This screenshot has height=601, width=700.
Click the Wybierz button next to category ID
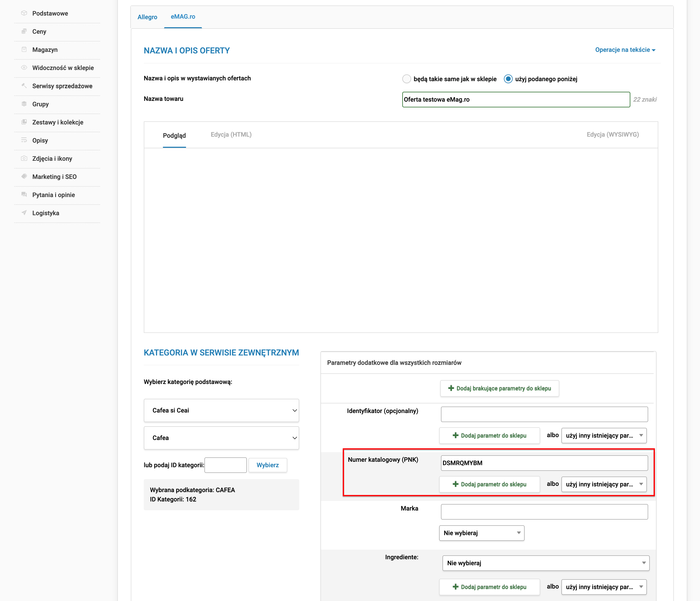pos(268,465)
